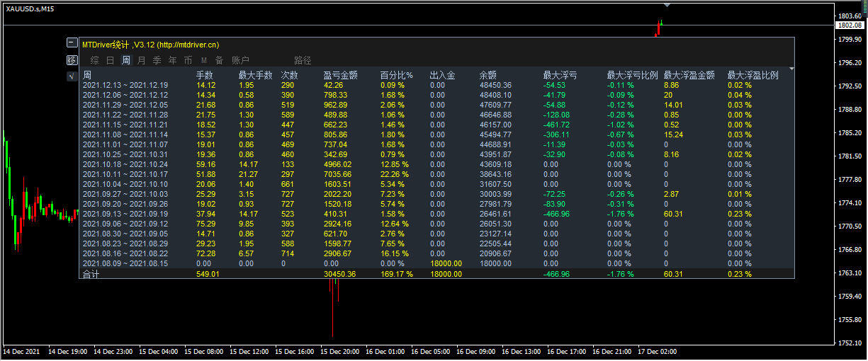Select the 周 weekly tab

coord(126,60)
